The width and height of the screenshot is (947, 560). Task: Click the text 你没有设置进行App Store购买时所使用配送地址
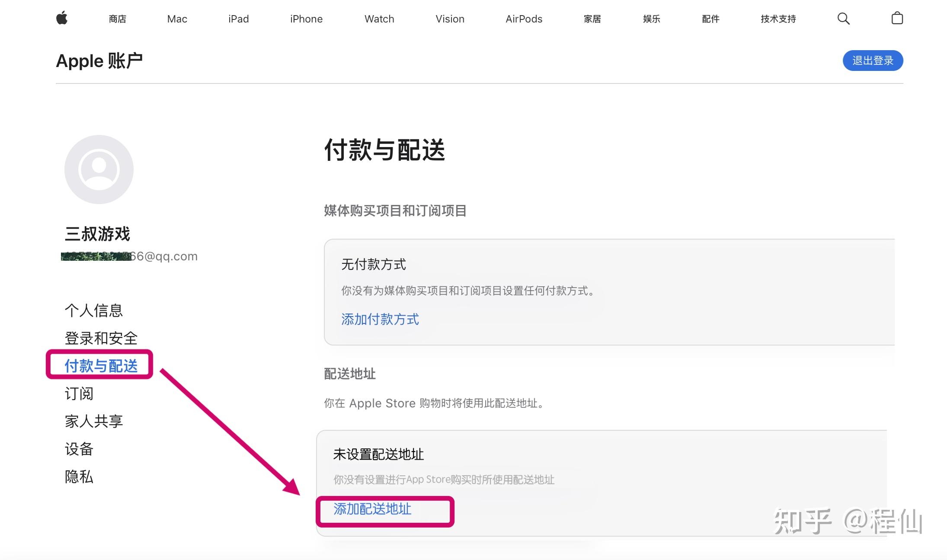pyautogui.click(x=444, y=480)
